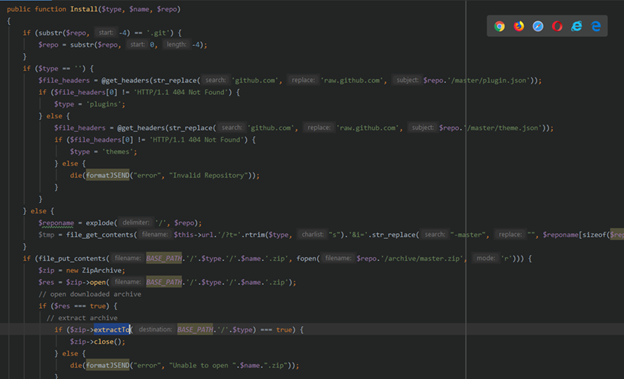Open preview in Opera browser icon
The width and height of the screenshot is (624, 379).
click(x=557, y=26)
